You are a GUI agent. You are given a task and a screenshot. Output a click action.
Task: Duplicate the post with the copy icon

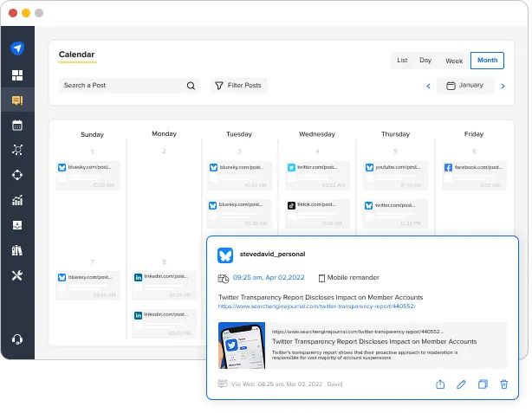483,384
